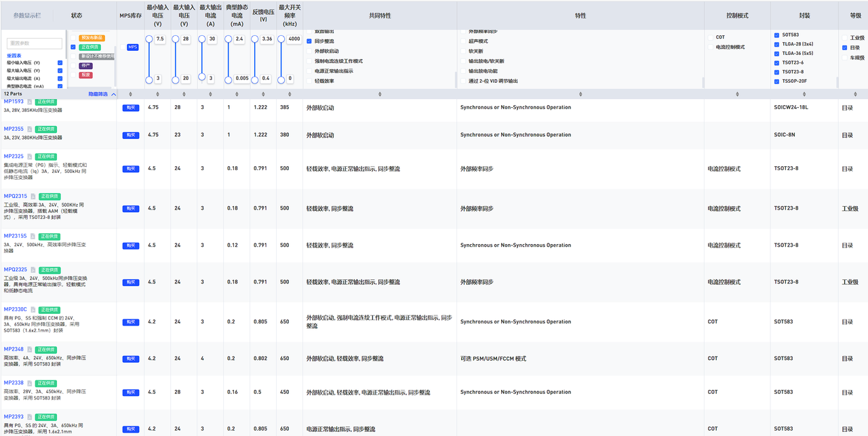Click the 重置表 reset link
Viewport: 868px width, 436px height.
point(14,56)
